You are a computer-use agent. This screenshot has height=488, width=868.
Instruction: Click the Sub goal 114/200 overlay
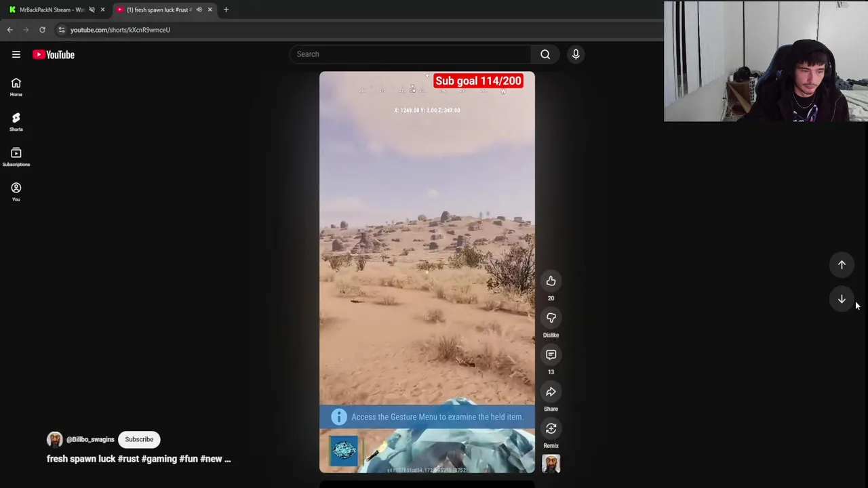click(x=478, y=81)
